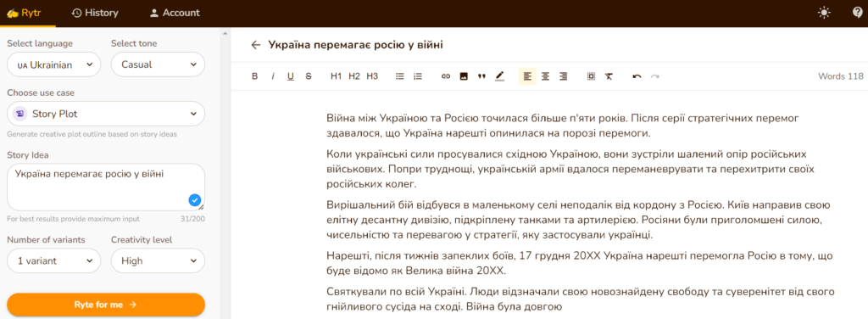Viewport: 868px width, 319px height.
Task: Go back using the arrow beside the title
Action: click(x=255, y=45)
